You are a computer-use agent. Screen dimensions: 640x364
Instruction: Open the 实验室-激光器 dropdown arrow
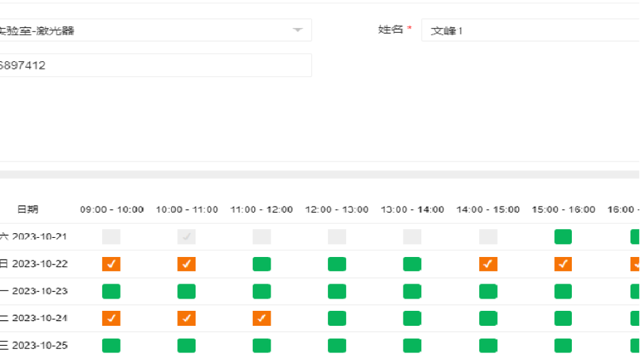point(297,30)
